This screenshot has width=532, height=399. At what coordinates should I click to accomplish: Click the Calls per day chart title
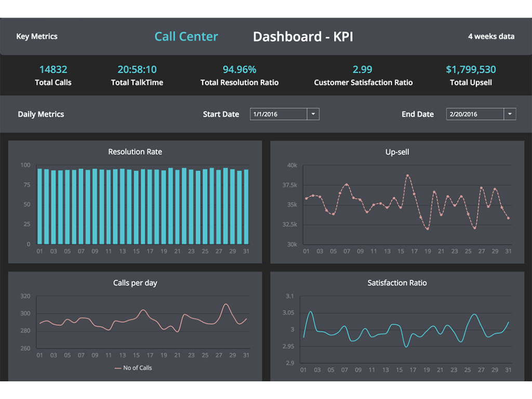pyautogui.click(x=135, y=283)
